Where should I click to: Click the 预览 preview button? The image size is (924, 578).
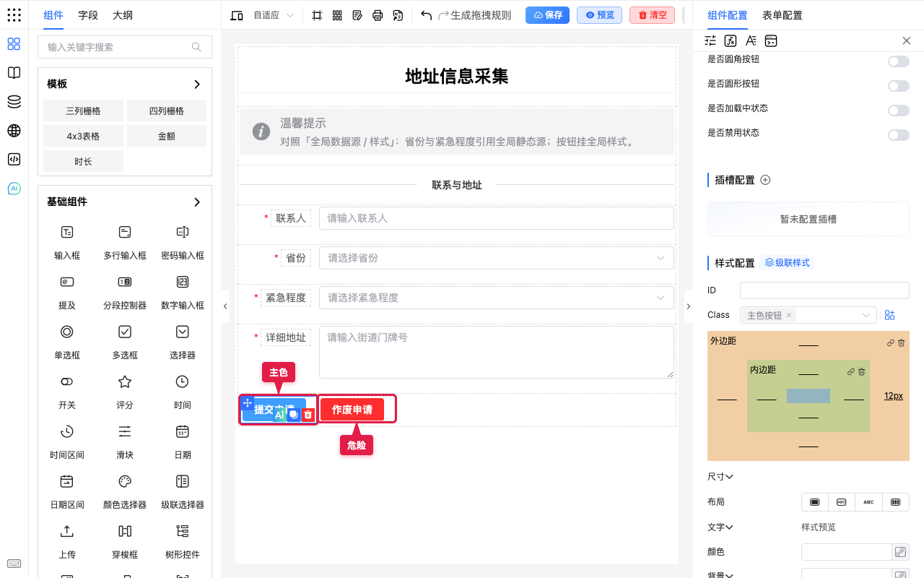click(x=599, y=15)
